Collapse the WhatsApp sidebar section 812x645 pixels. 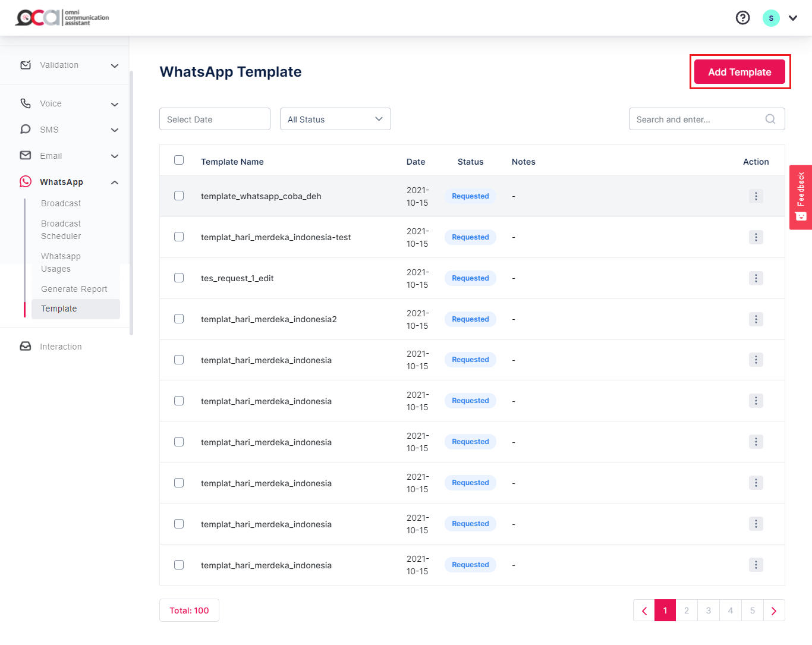[x=115, y=183]
